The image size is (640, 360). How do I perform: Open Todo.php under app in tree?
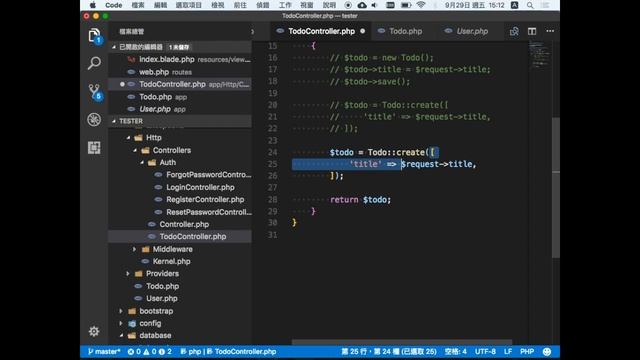pos(180,286)
